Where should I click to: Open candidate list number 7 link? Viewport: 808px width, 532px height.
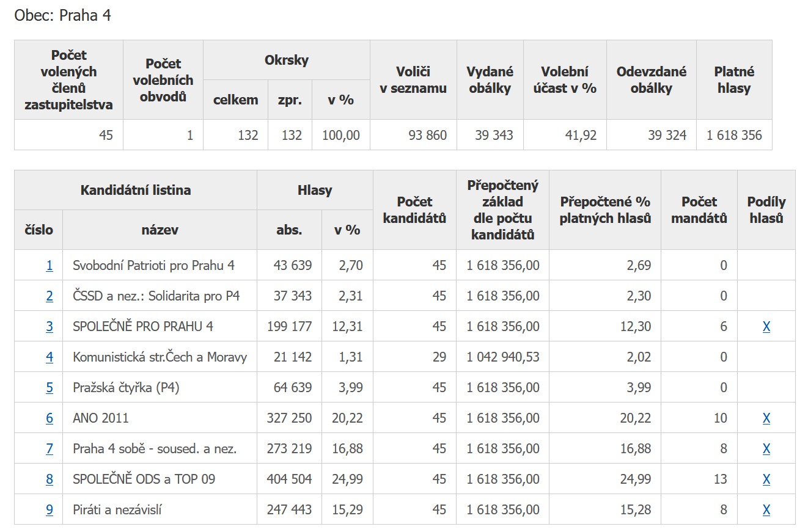50,448
